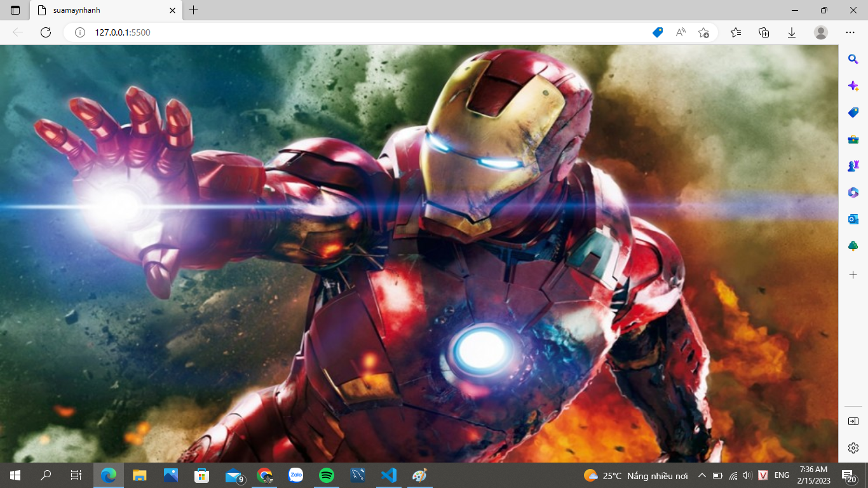
Task: Open Outlook in the sidebar
Action: [x=853, y=219]
